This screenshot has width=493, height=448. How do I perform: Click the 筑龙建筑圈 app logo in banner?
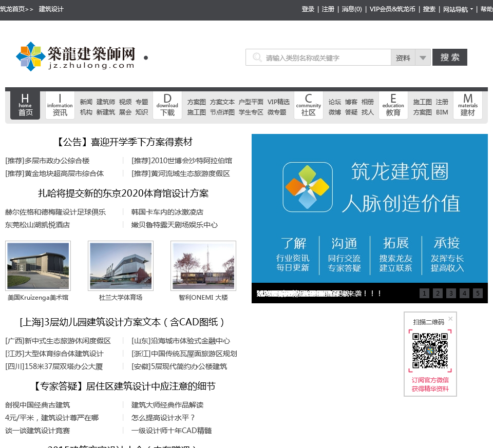308,187
